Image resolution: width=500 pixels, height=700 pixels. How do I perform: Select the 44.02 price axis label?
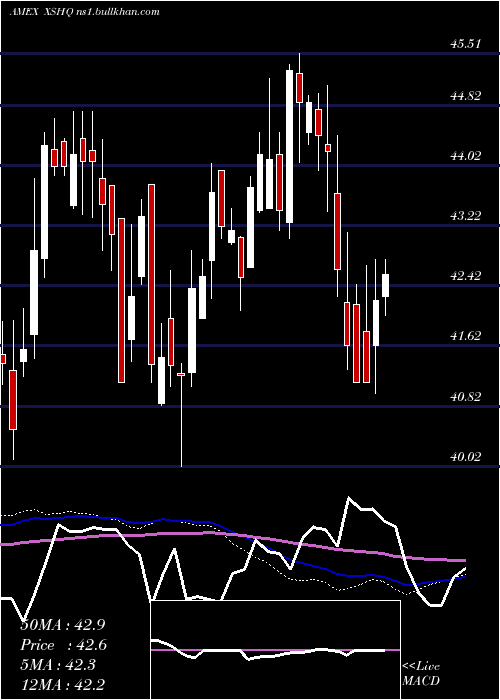(x=466, y=156)
